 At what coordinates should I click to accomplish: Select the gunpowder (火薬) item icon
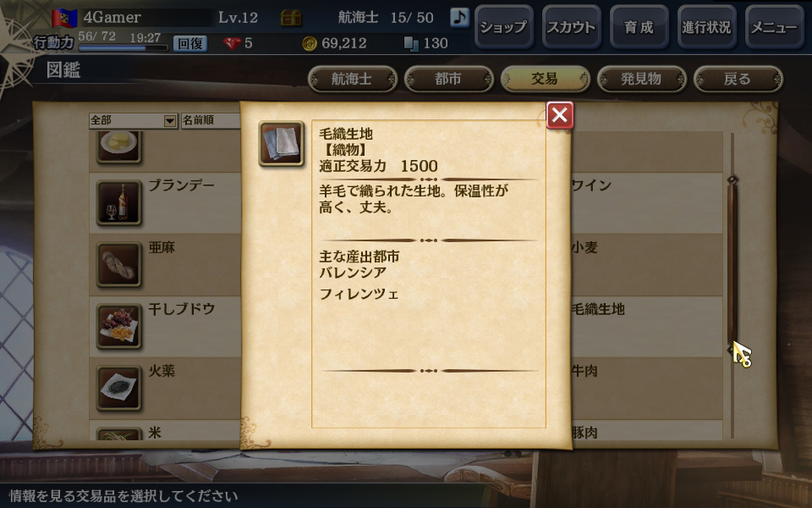point(118,388)
